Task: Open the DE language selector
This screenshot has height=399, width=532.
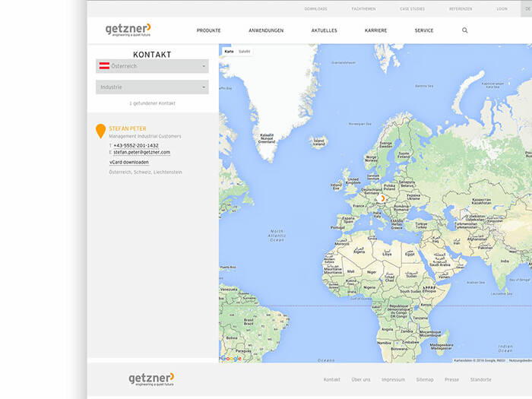Action: pos(527,9)
